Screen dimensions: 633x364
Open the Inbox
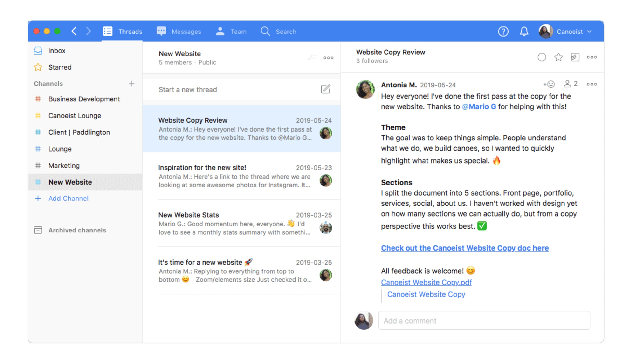[x=57, y=51]
